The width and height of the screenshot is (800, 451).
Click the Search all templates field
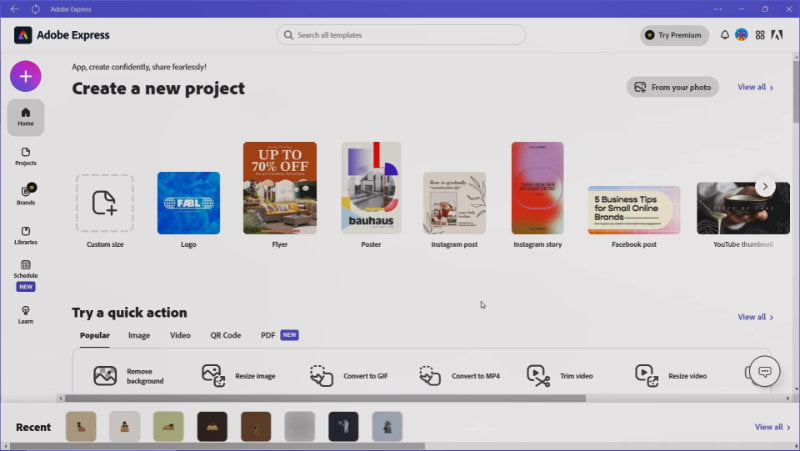tap(401, 35)
